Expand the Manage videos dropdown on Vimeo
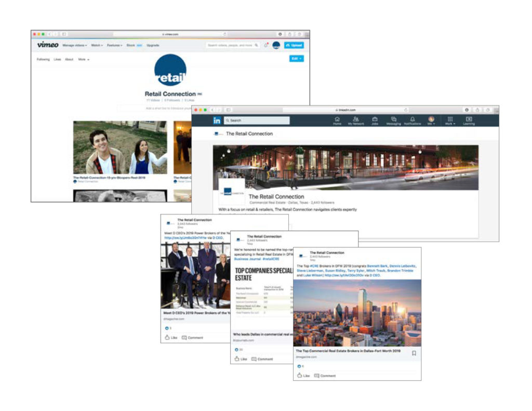532x411 pixels. (75, 45)
